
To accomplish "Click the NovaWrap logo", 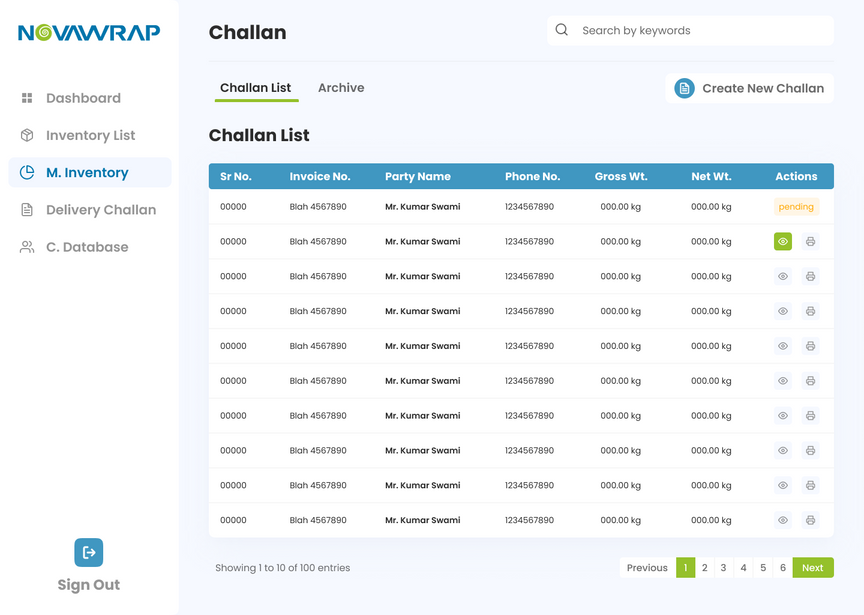I will point(89,32).
